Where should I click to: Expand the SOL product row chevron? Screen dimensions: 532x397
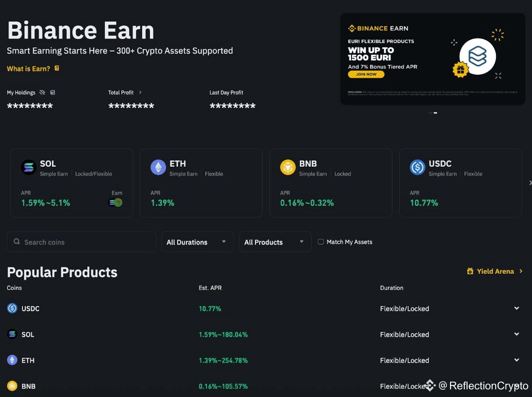coord(516,334)
